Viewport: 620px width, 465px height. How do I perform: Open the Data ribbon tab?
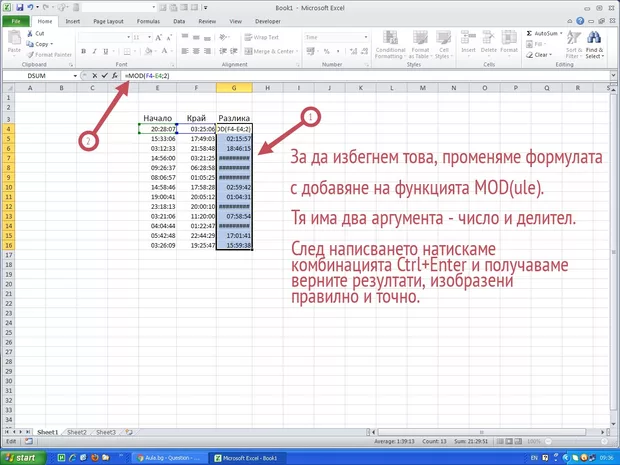(x=179, y=21)
